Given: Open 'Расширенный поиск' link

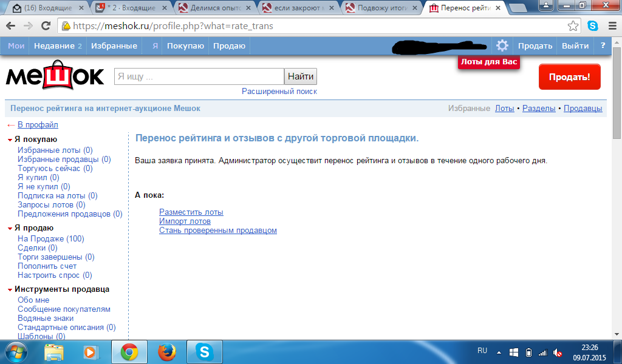Looking at the screenshot, I should 279,91.
